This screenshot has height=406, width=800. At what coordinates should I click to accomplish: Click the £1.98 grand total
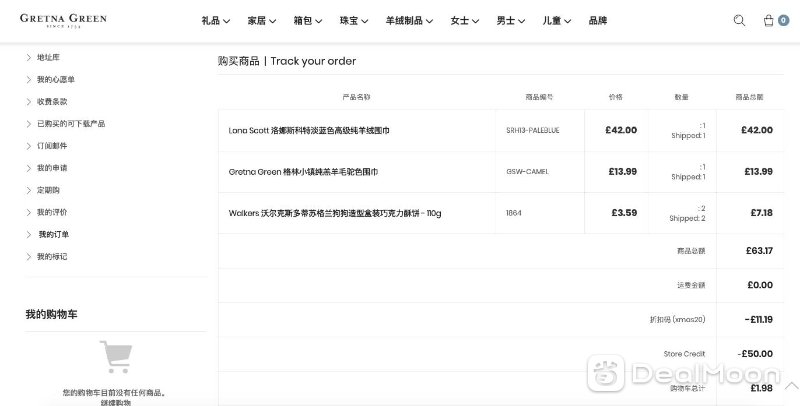click(761, 388)
